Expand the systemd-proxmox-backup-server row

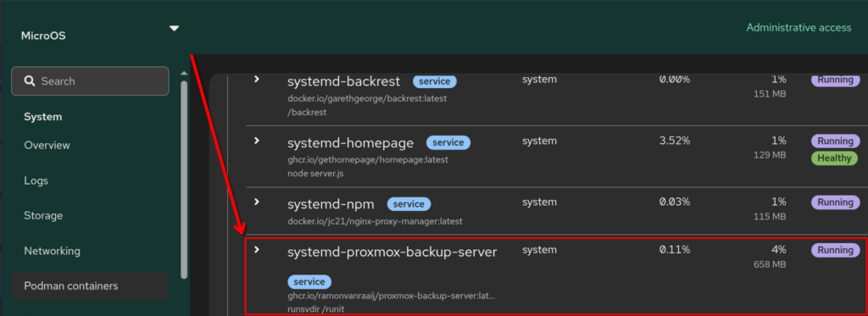coord(256,250)
